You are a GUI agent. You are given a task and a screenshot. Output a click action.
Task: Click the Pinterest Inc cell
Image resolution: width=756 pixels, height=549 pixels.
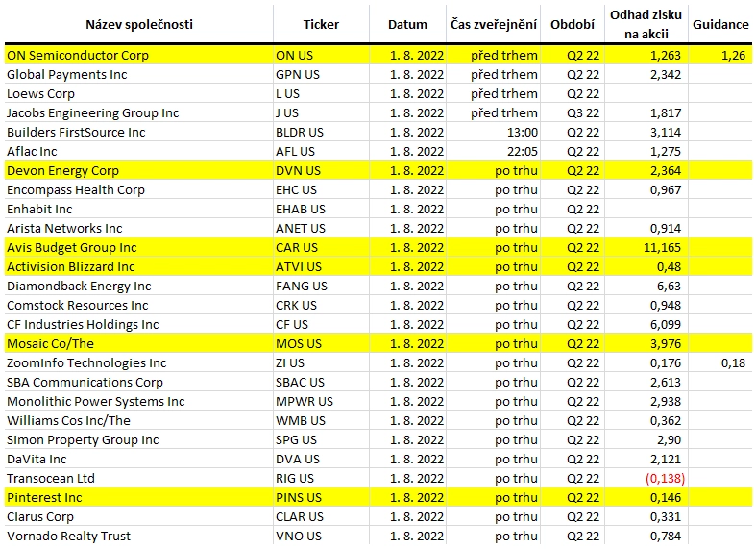click(139, 497)
